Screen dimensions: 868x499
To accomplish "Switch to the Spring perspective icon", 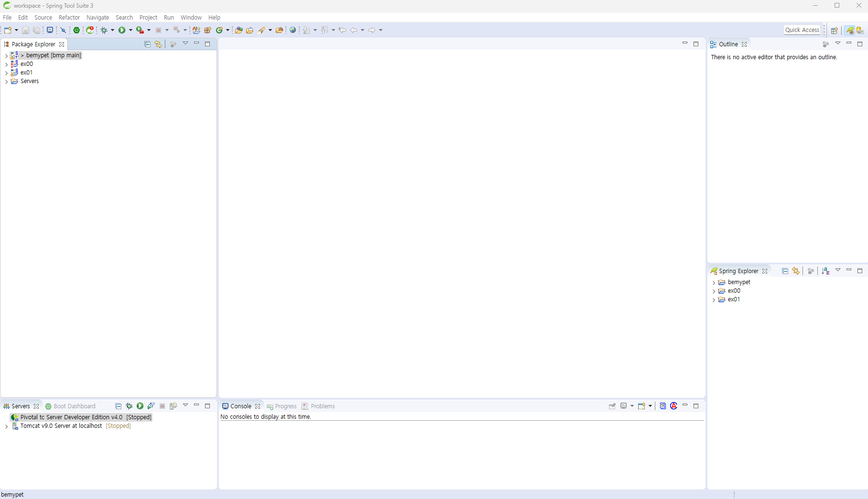I will pyautogui.click(x=850, y=30).
